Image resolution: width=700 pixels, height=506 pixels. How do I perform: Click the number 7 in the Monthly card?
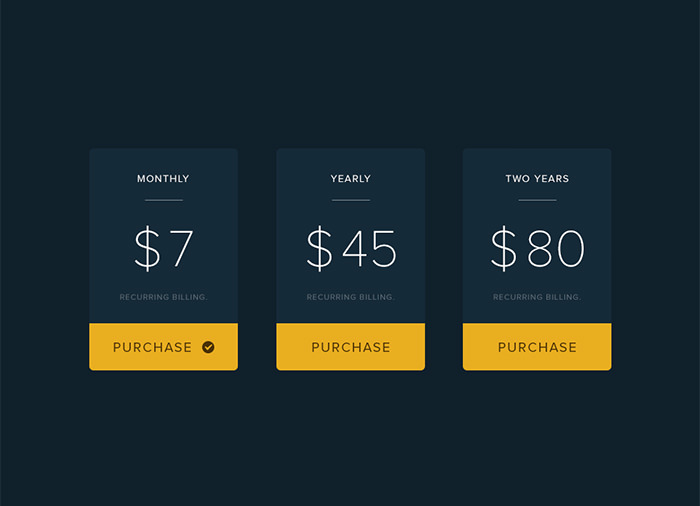[x=181, y=249]
